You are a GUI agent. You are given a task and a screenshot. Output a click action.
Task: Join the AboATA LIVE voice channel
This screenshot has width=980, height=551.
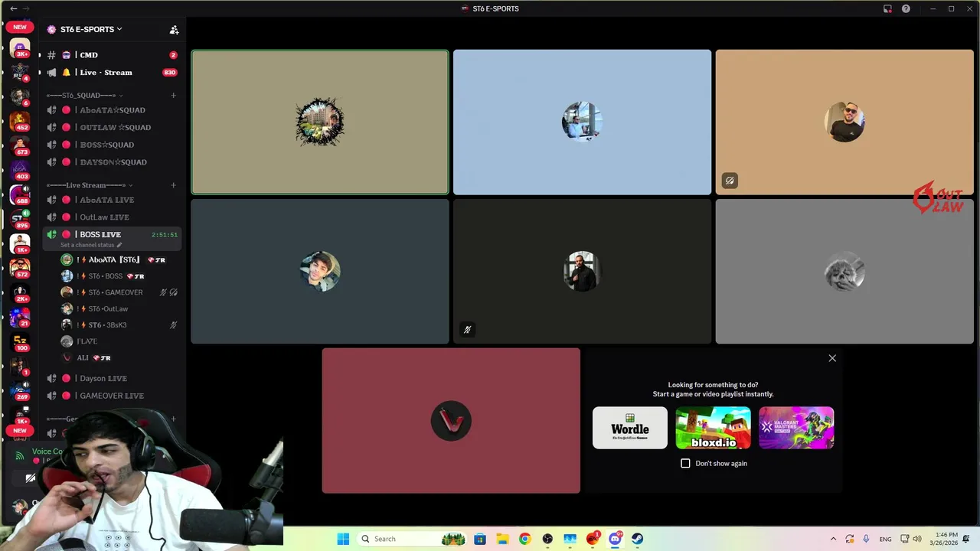coord(112,200)
